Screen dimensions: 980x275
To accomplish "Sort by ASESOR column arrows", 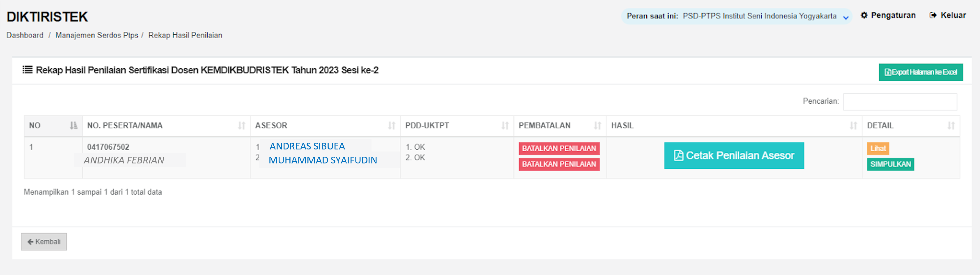I will tap(392, 125).
